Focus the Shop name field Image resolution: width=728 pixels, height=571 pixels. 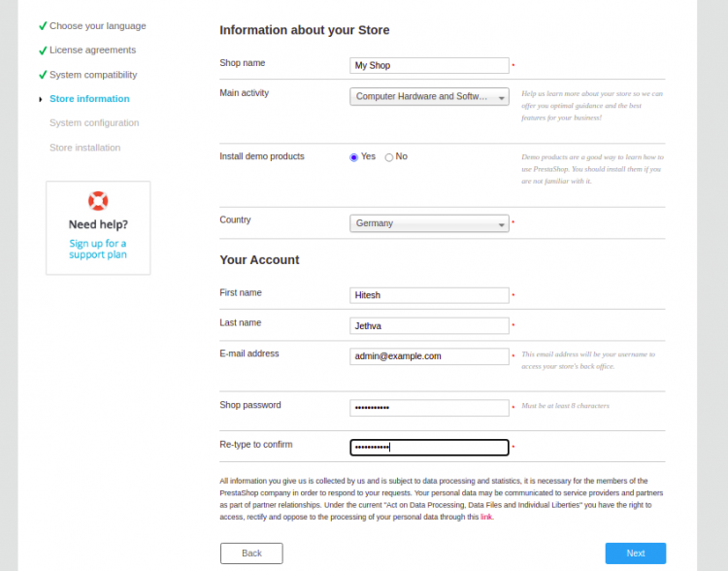click(429, 65)
